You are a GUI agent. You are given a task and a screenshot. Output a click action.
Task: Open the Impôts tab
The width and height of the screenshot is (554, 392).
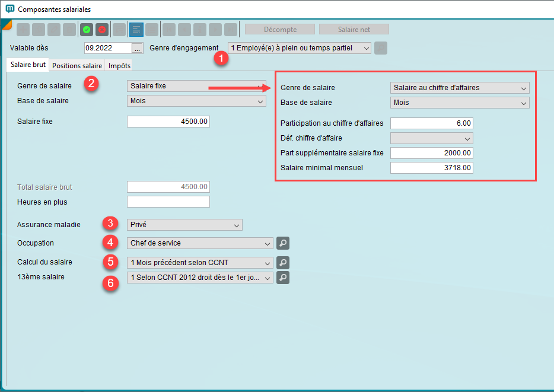click(119, 65)
